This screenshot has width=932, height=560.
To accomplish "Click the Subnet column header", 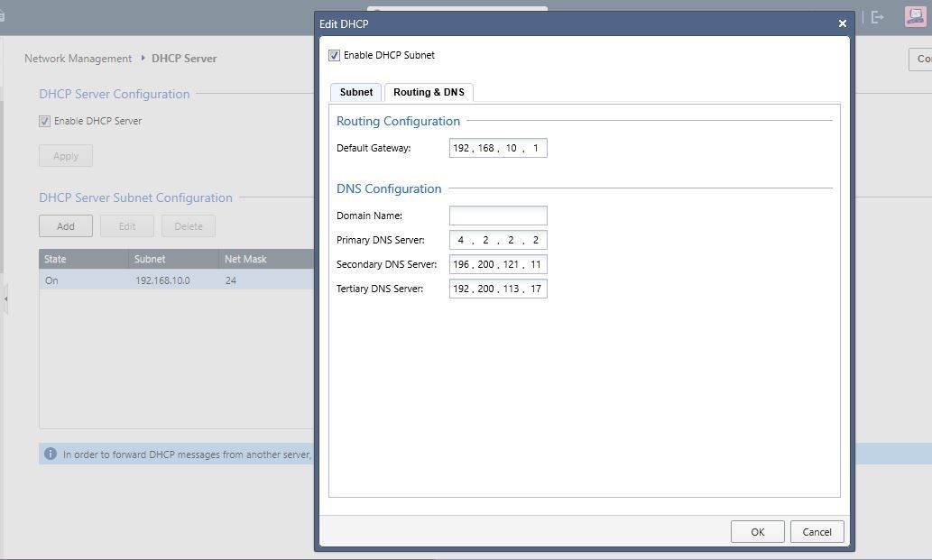I will [150, 259].
